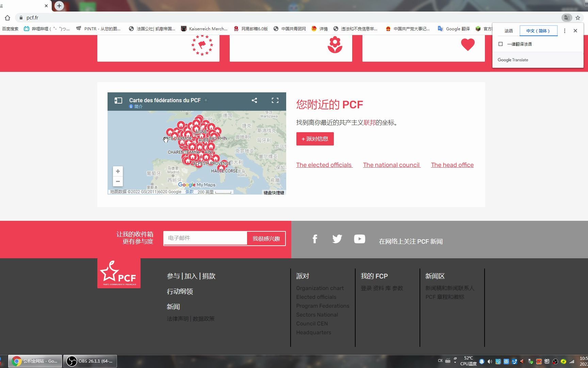This screenshot has width=588, height=368.
Task: Share the PCF federations map
Action: (254, 100)
